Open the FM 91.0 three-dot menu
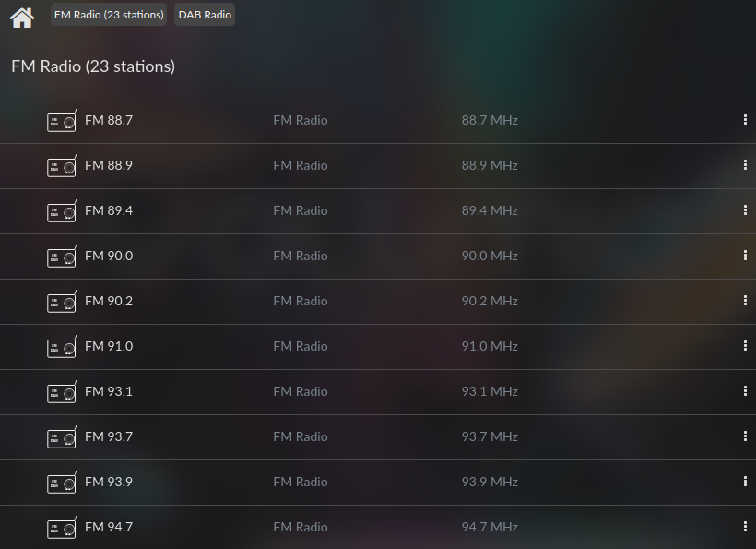756x549 pixels. coord(745,346)
